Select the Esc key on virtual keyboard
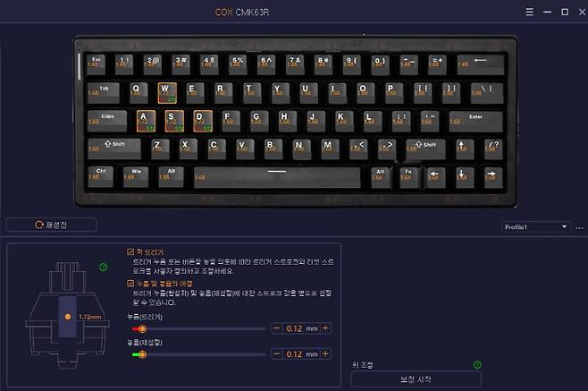Image resolution: width=588 pixels, height=391 pixels. (96, 64)
